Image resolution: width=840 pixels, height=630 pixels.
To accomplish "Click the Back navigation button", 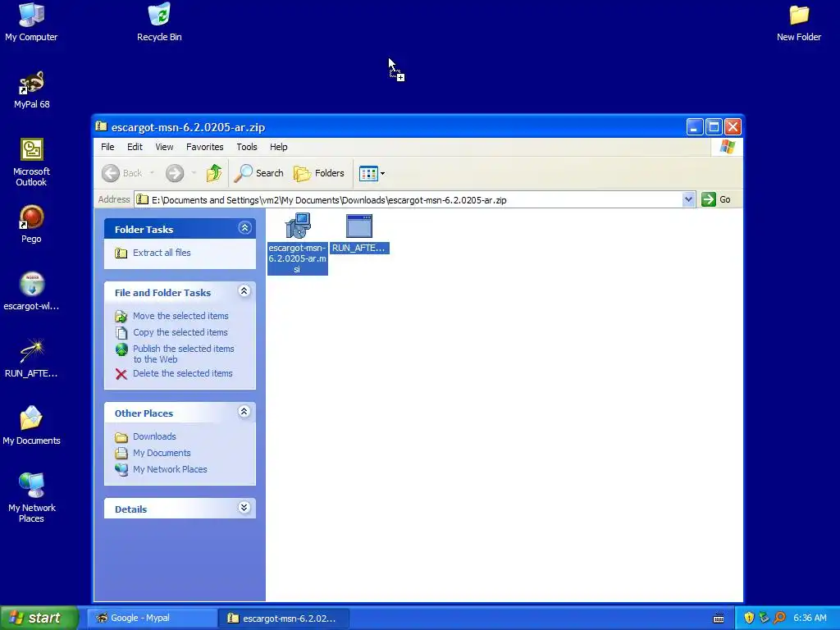I will (x=123, y=173).
